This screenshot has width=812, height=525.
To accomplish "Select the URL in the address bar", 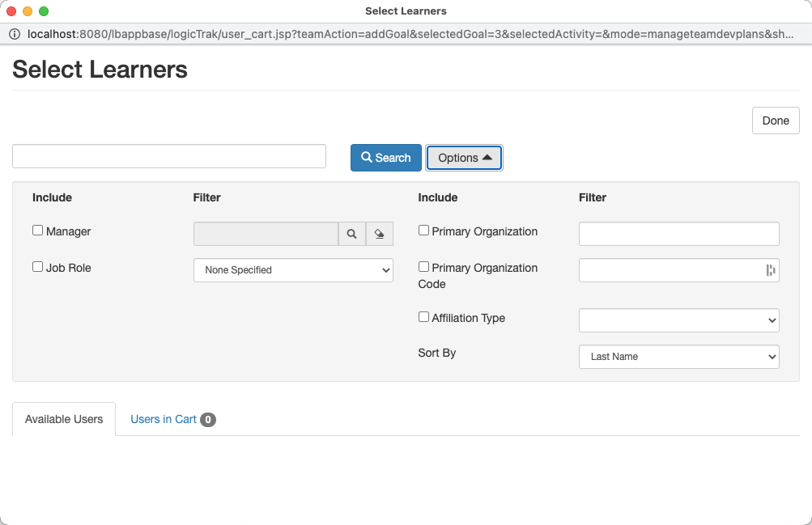I will pyautogui.click(x=405, y=34).
